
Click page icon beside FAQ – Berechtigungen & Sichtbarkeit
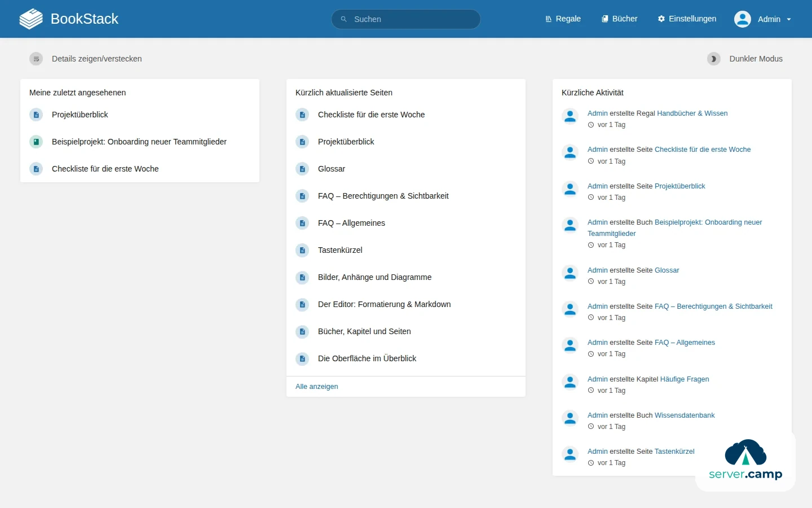point(302,196)
